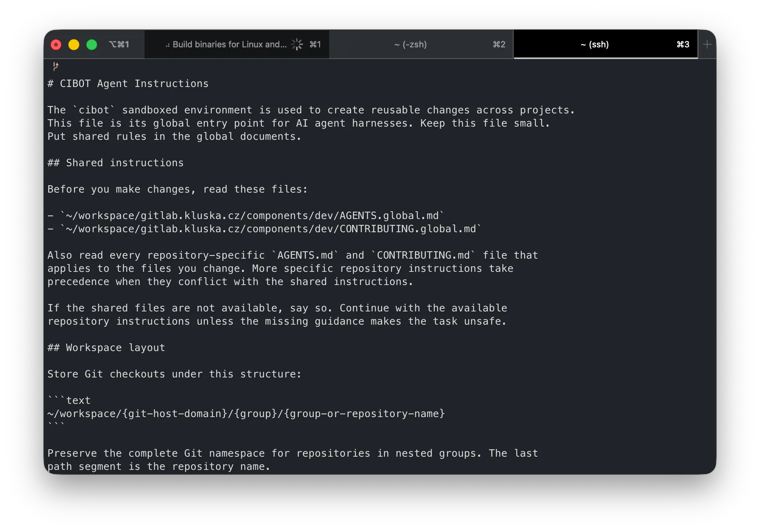Click the line "Store Git checkouts under this structure:"
Viewport: 760px width, 532px height.
[x=174, y=374]
